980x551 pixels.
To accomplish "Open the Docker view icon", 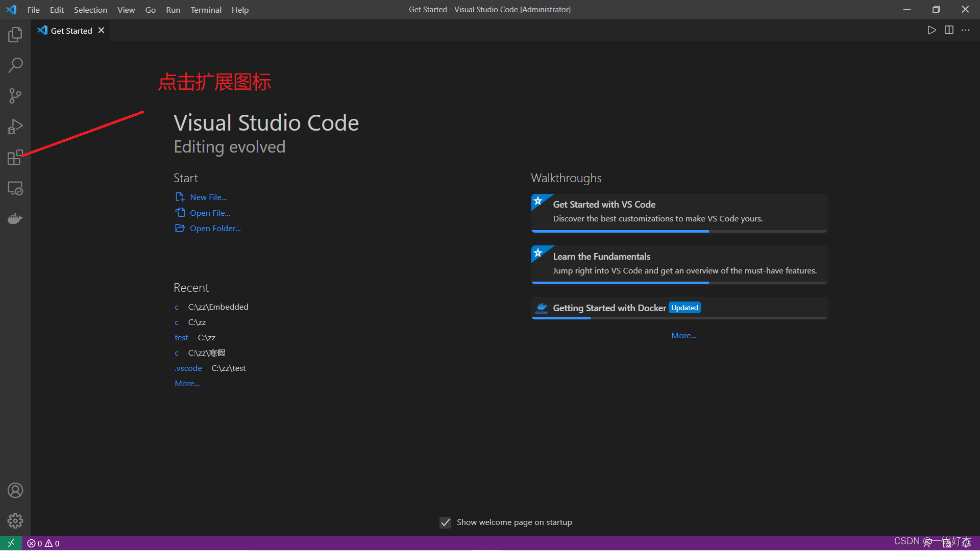I will [15, 219].
